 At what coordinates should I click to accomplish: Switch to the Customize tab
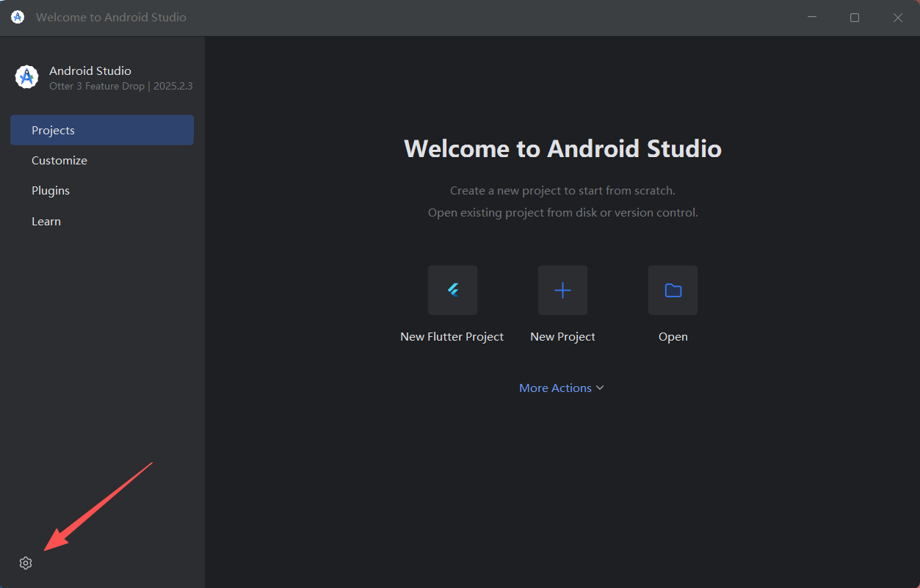[102, 160]
